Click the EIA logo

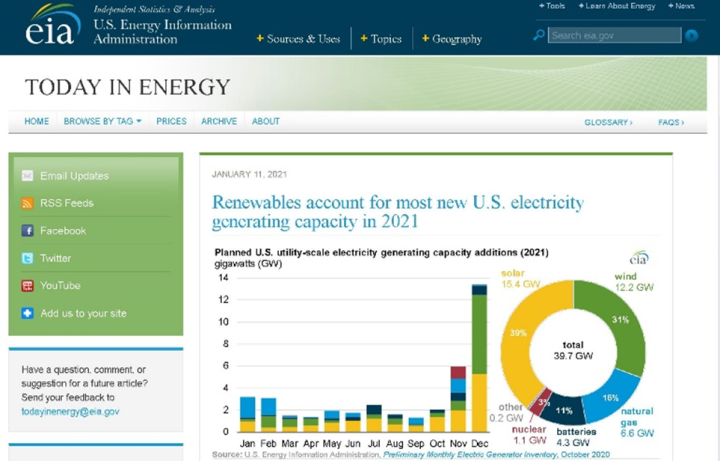[x=52, y=27]
